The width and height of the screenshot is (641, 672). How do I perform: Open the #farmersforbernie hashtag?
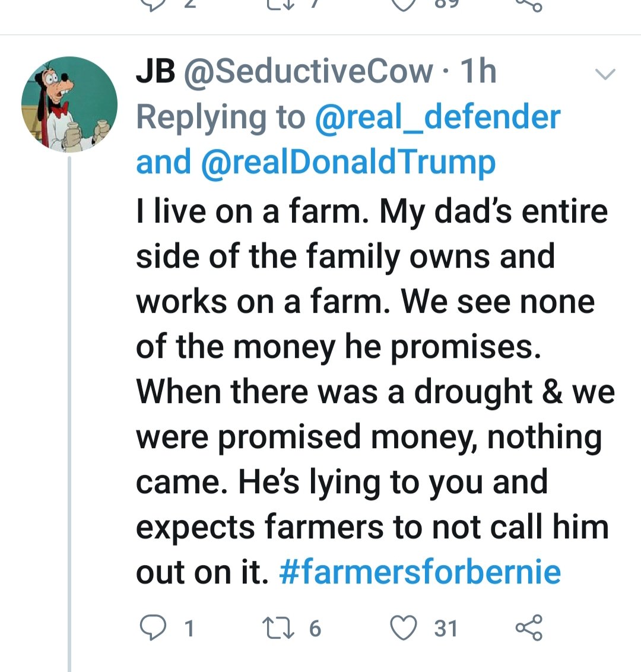click(x=420, y=572)
